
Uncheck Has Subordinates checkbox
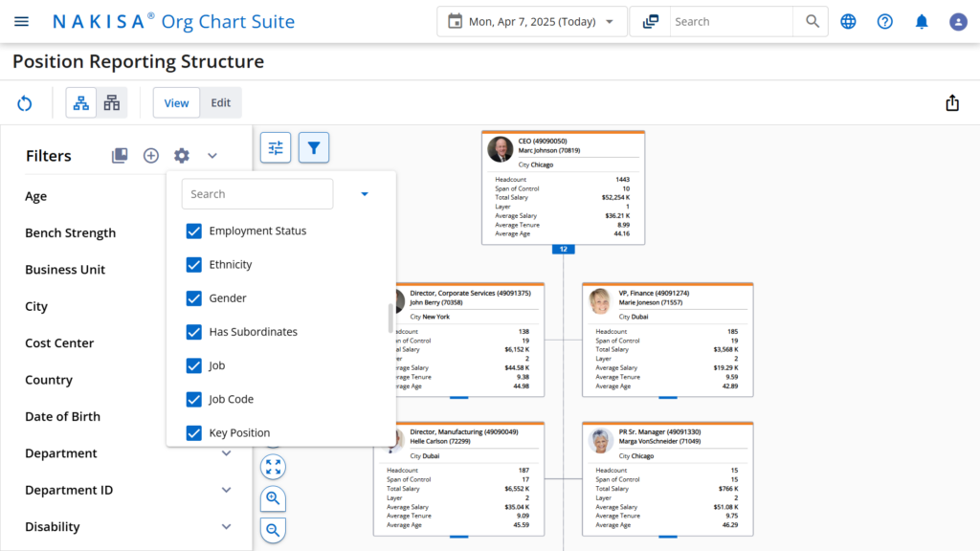194,331
